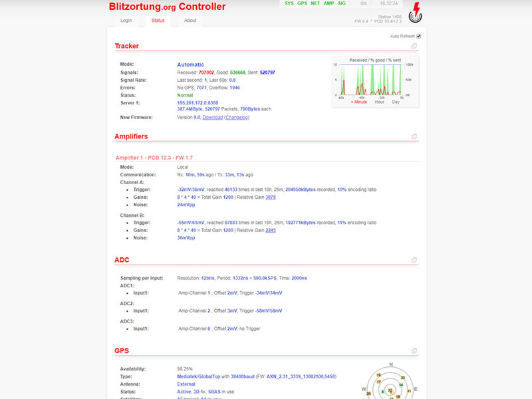Click Channel B trigger -55mV/61mV value

coord(191,223)
